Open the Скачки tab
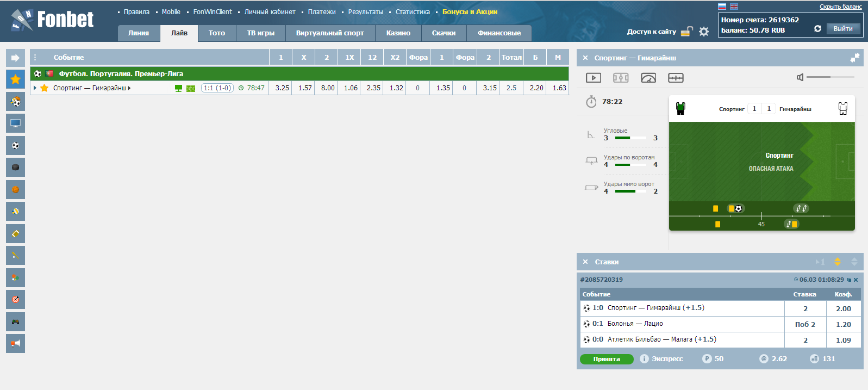Viewport: 868px width, 390px height. click(444, 33)
